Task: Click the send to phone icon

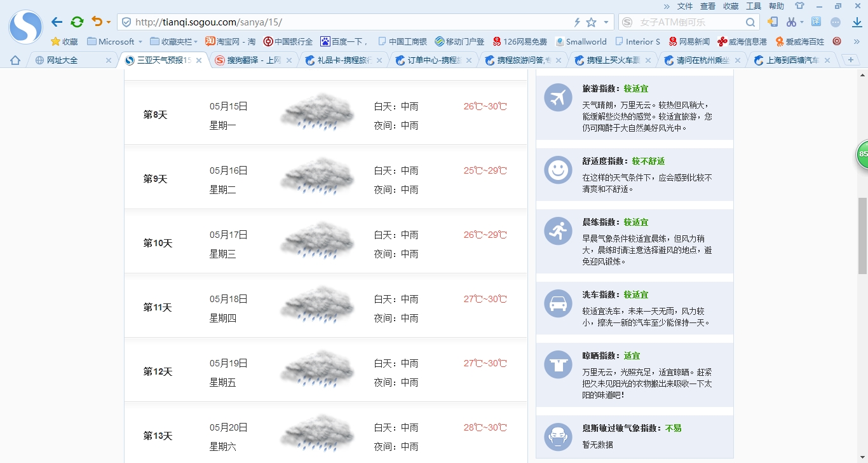Action: point(773,22)
